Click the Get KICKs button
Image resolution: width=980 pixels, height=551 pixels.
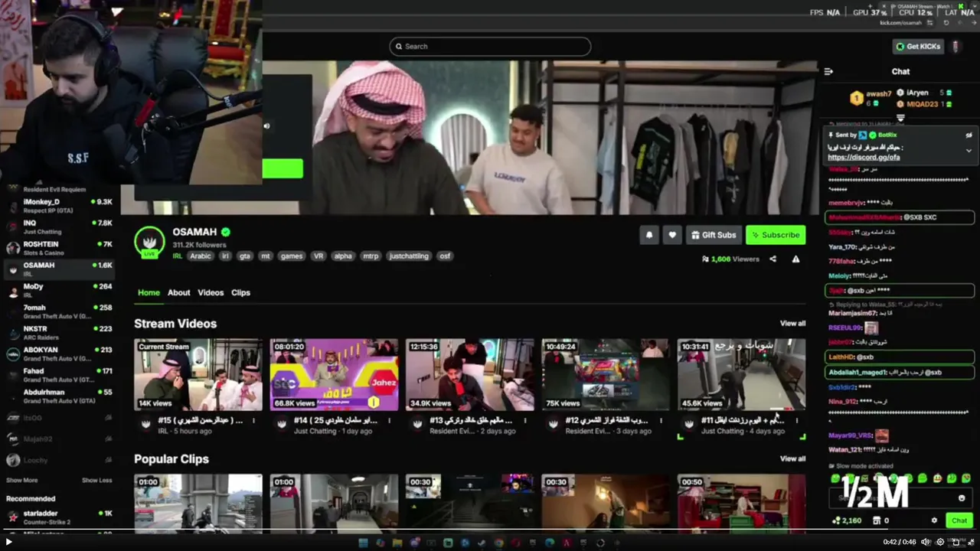click(918, 47)
